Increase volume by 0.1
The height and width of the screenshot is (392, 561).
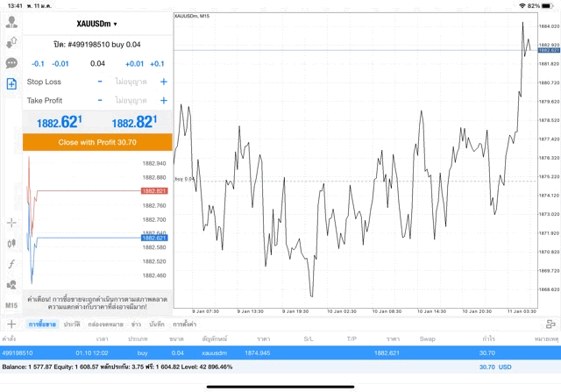point(157,64)
